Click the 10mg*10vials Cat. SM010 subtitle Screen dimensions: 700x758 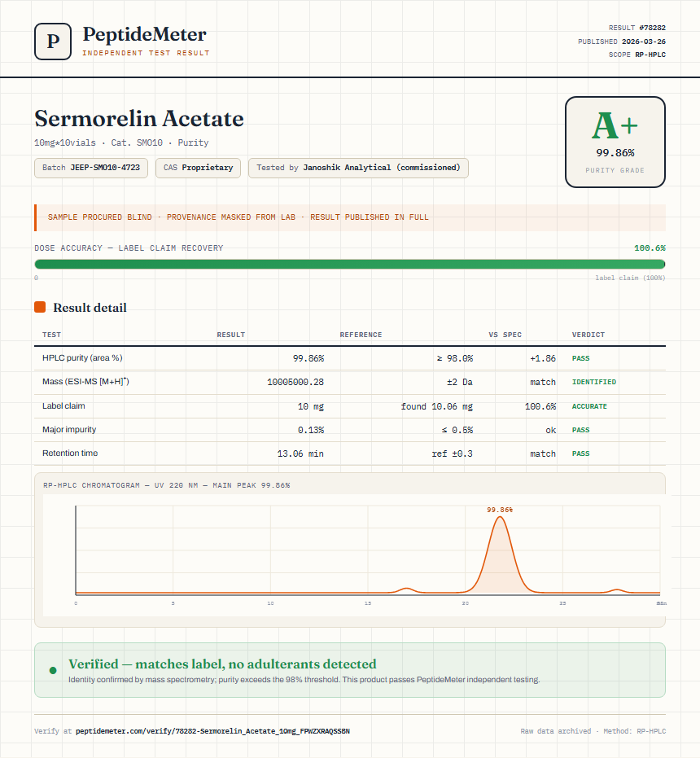click(121, 142)
